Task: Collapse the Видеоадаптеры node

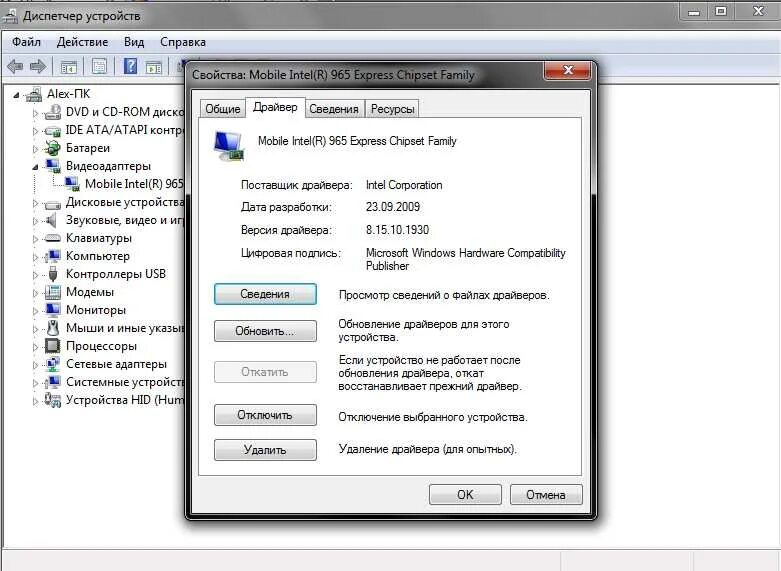Action: coord(35,167)
